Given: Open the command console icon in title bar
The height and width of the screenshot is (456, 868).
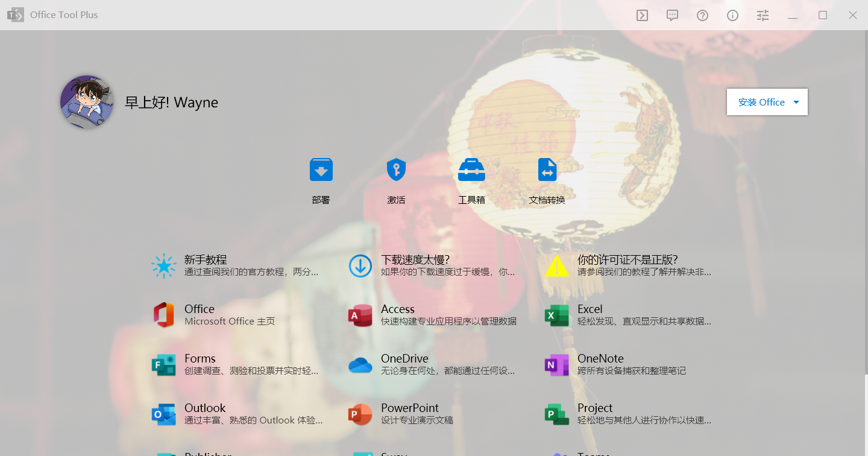Looking at the screenshot, I should (x=643, y=16).
